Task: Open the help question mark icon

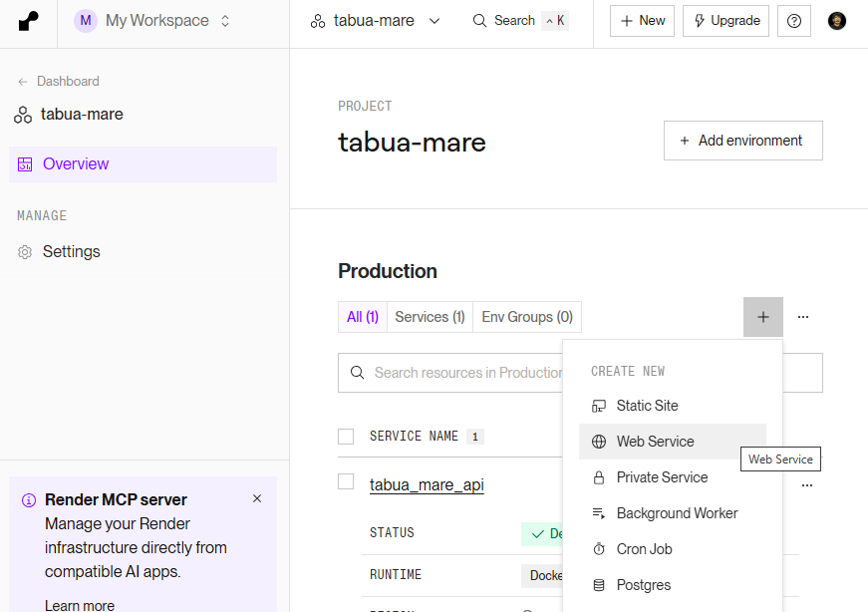Action: [793, 21]
